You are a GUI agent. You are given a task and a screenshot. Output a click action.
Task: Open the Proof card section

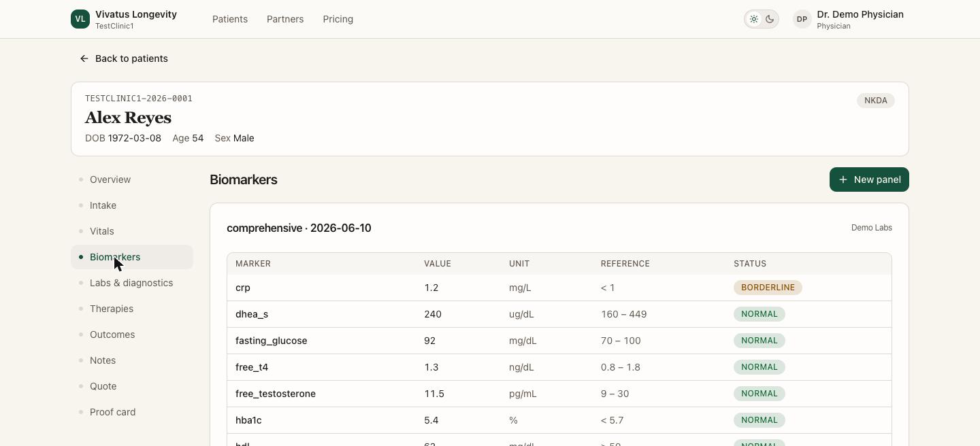(x=132, y=412)
